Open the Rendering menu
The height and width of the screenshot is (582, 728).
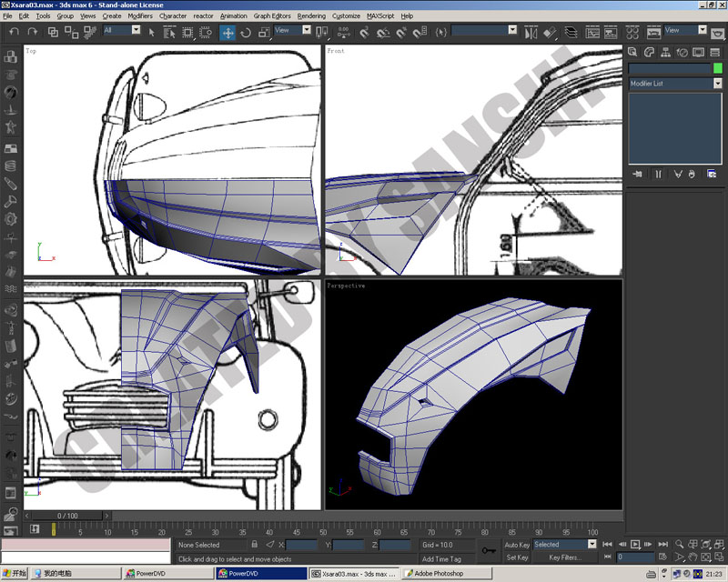(311, 15)
